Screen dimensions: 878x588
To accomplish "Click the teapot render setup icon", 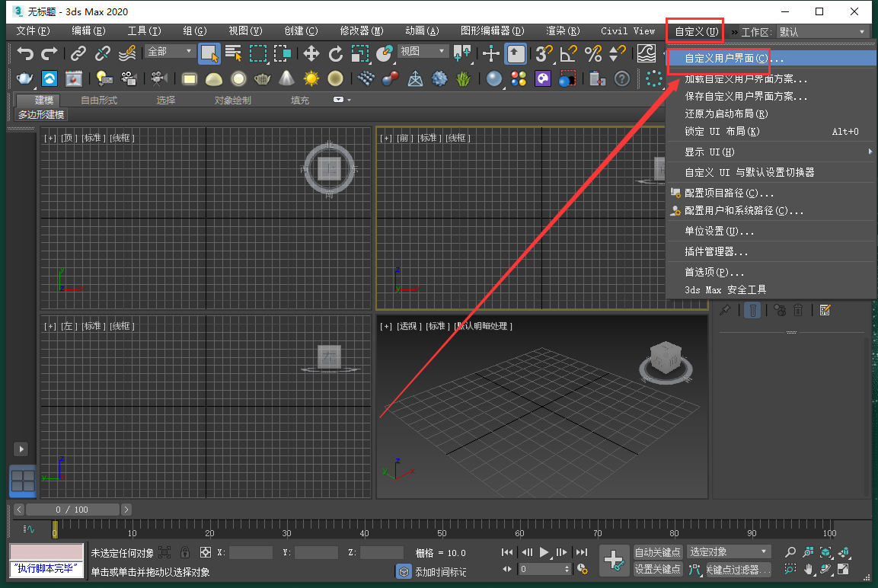I will (x=25, y=78).
